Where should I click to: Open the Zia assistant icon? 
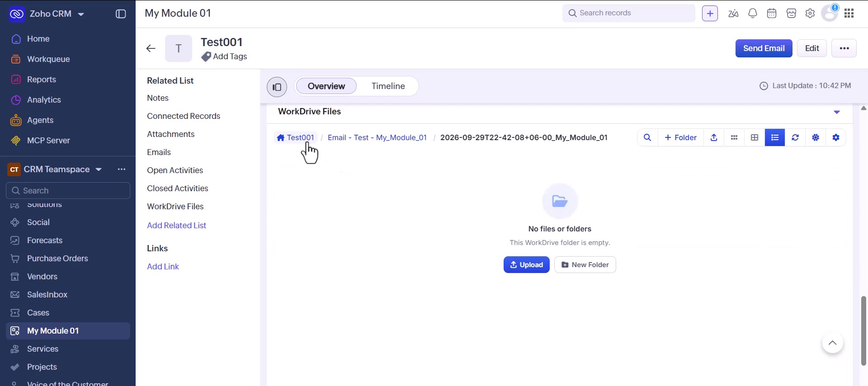click(x=733, y=14)
